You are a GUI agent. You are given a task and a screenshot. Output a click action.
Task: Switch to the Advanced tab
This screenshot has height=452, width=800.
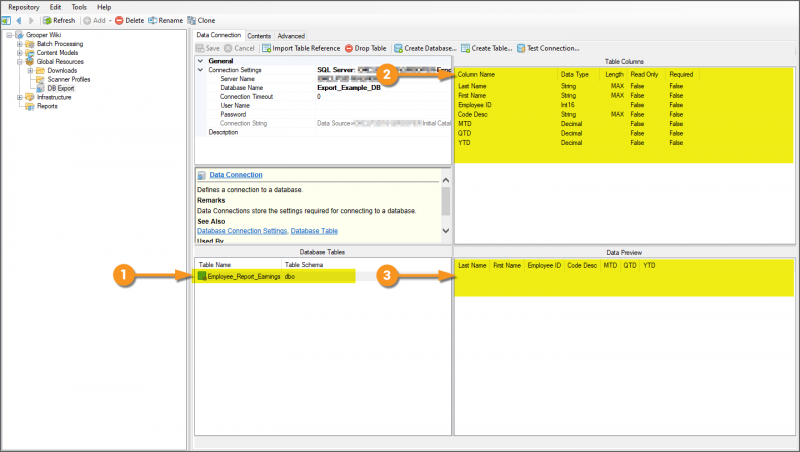click(x=291, y=35)
